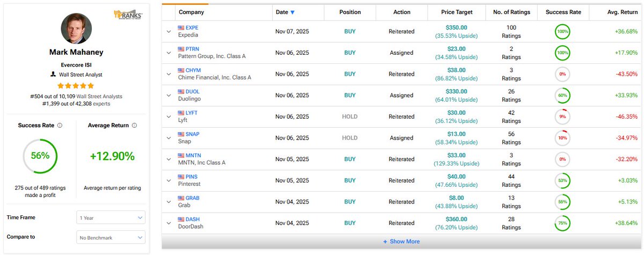Viewport: 644px width, 255px height.
Task: Click the Success Rate column header
Action: (x=563, y=12)
